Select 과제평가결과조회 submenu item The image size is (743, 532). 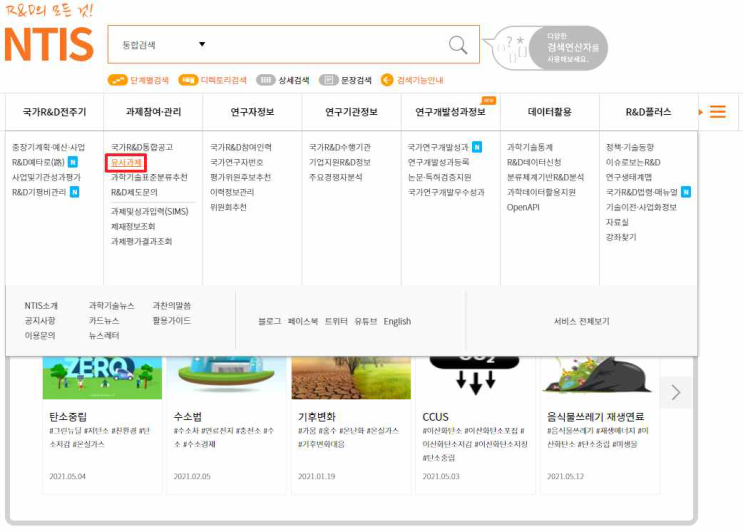tap(141, 242)
